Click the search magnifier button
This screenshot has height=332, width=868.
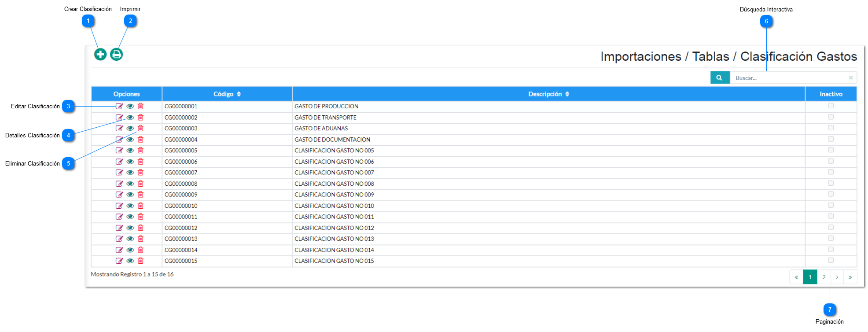(719, 77)
